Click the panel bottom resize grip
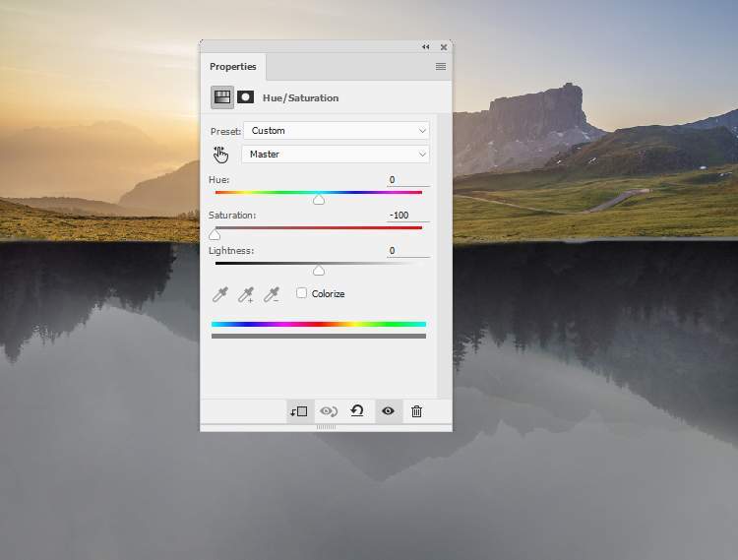This screenshot has width=738, height=560. [x=326, y=427]
